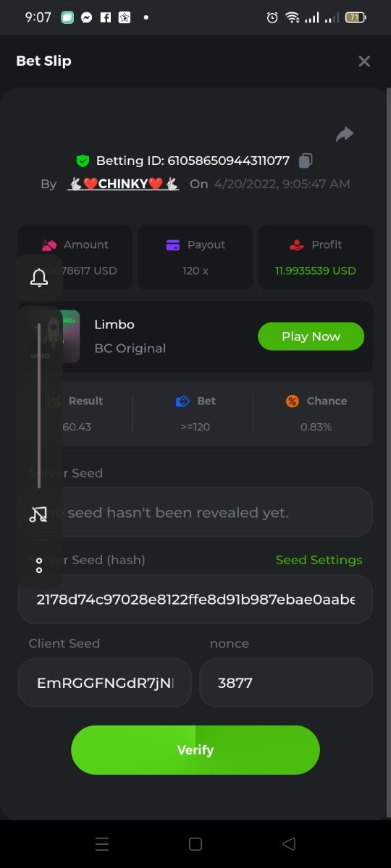Tap the Android home navigation button
This screenshot has height=868, width=391.
[x=195, y=843]
